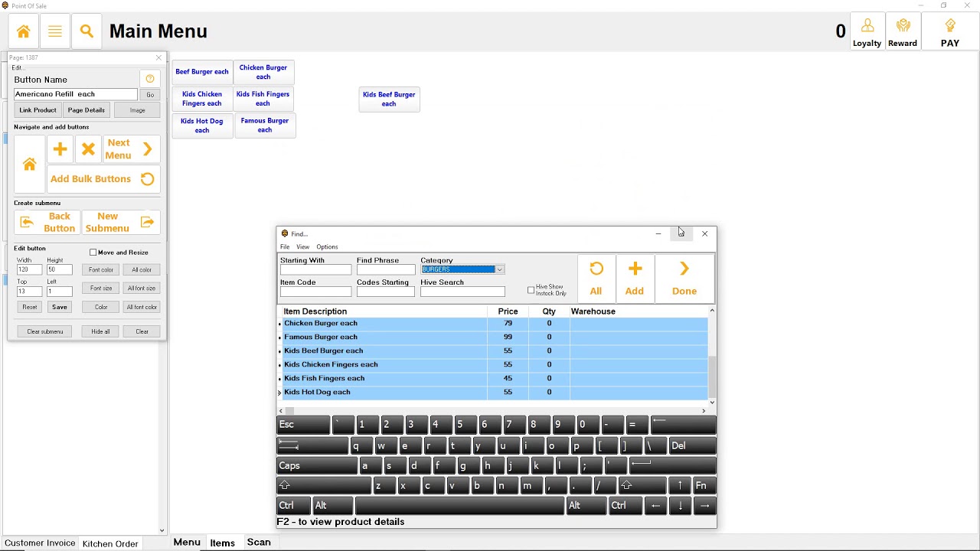
Task: Open the hamburger menu icon
Action: (x=55, y=31)
